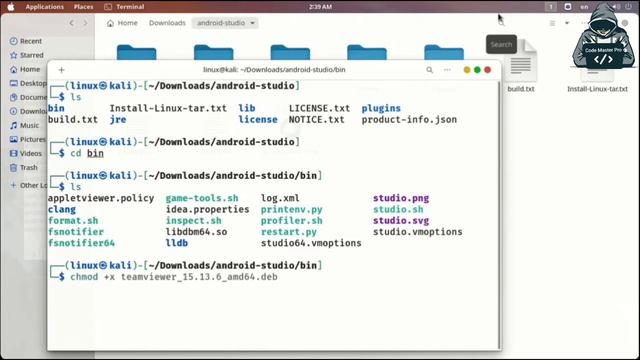Click the 2:39 AM clock
Screen dimensions: 640x360
(320, 7)
